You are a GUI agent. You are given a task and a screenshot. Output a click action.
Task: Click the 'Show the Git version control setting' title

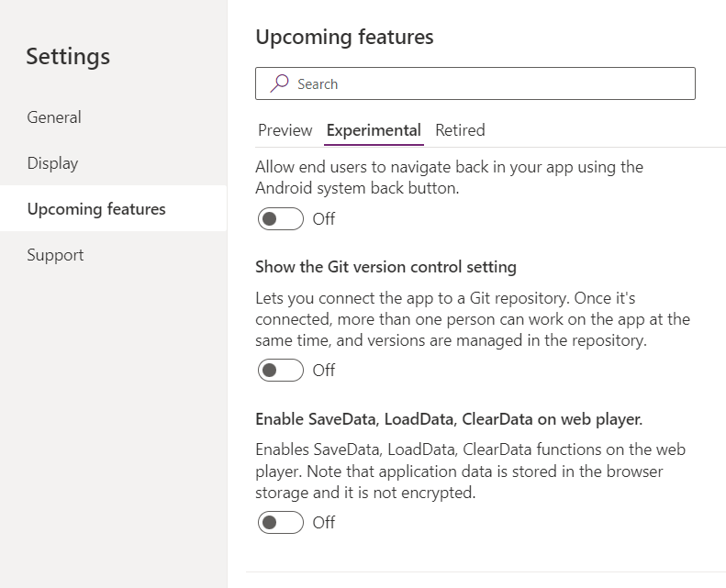(x=385, y=267)
